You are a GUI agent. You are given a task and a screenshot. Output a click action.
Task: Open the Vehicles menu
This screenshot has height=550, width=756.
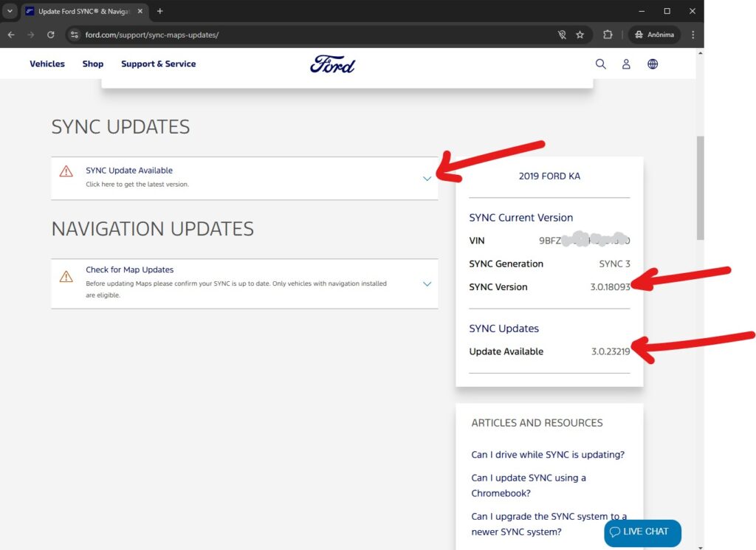point(47,64)
